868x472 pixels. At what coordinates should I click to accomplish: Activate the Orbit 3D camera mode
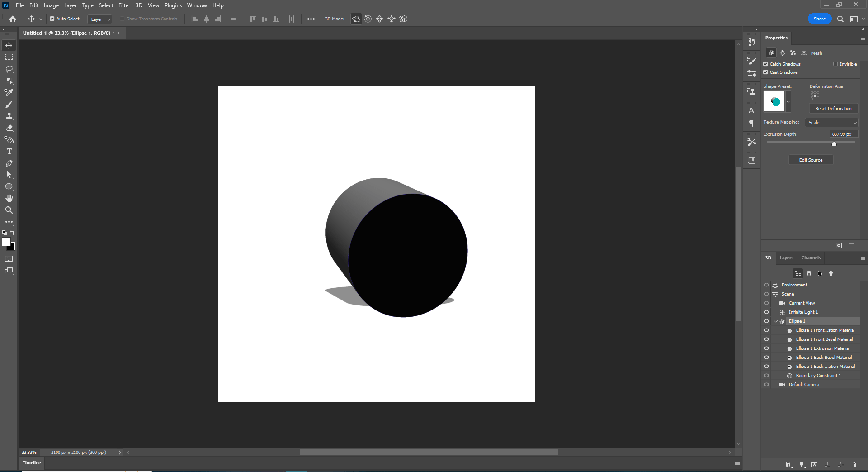356,19
